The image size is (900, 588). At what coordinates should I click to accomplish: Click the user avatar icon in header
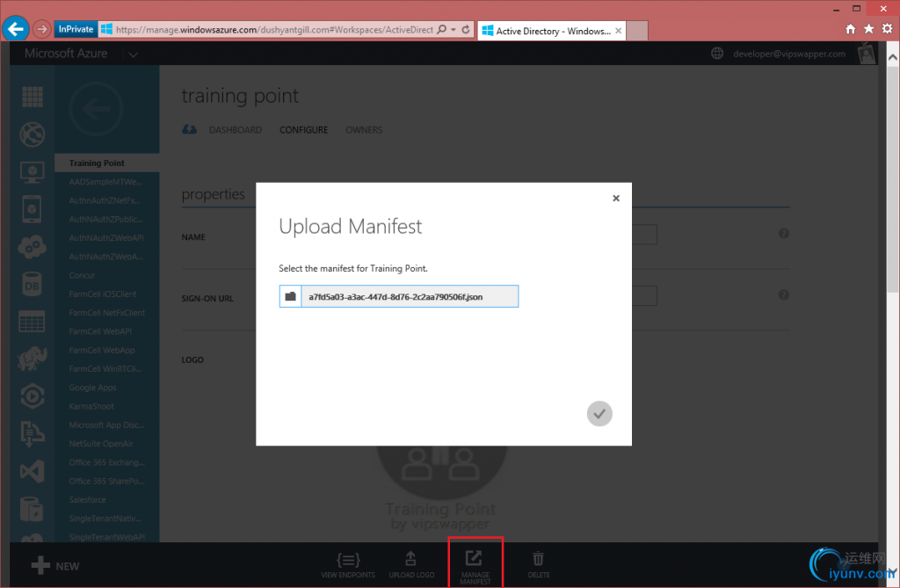tap(866, 54)
